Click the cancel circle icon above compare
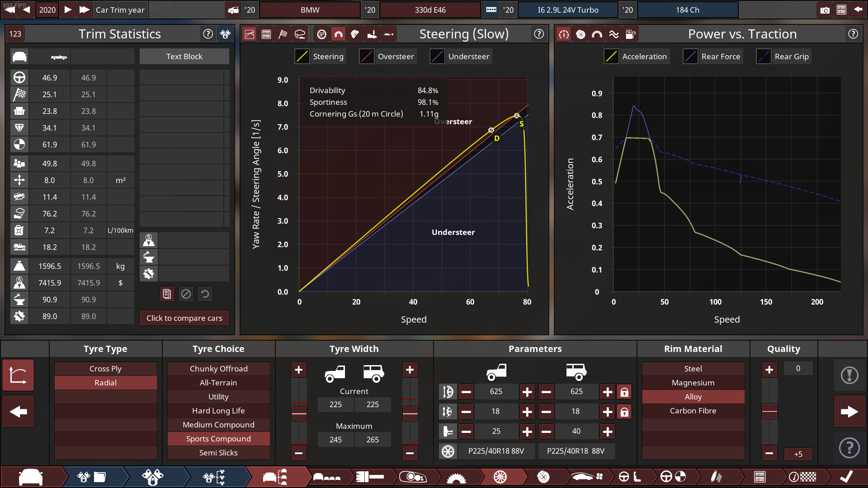 [x=186, y=294]
